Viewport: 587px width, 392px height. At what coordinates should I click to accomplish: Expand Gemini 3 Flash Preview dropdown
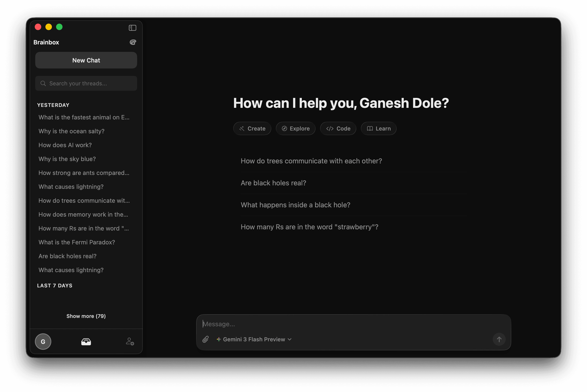coord(290,339)
